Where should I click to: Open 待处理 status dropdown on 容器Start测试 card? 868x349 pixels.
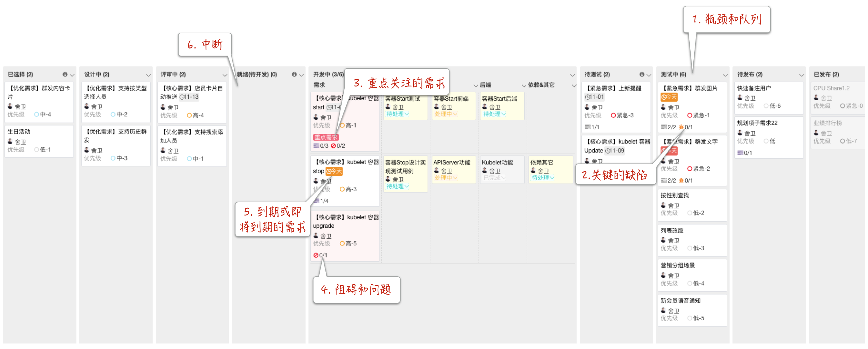pyautogui.click(x=398, y=114)
